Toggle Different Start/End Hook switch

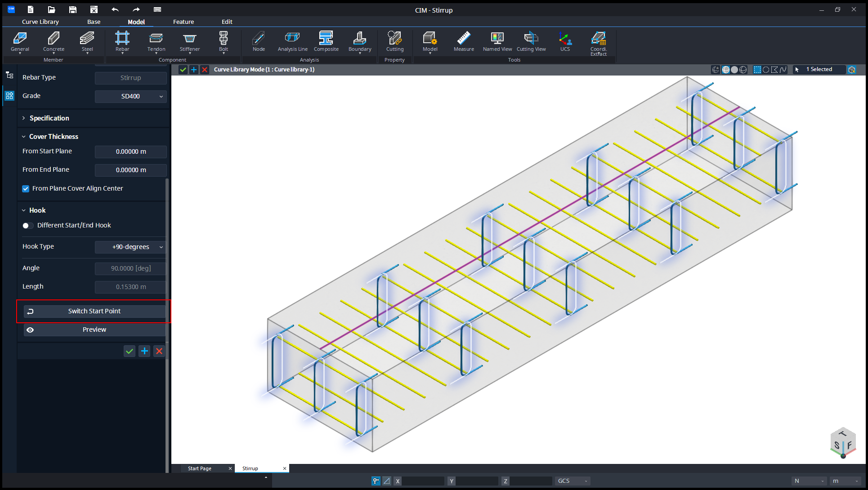(28, 226)
